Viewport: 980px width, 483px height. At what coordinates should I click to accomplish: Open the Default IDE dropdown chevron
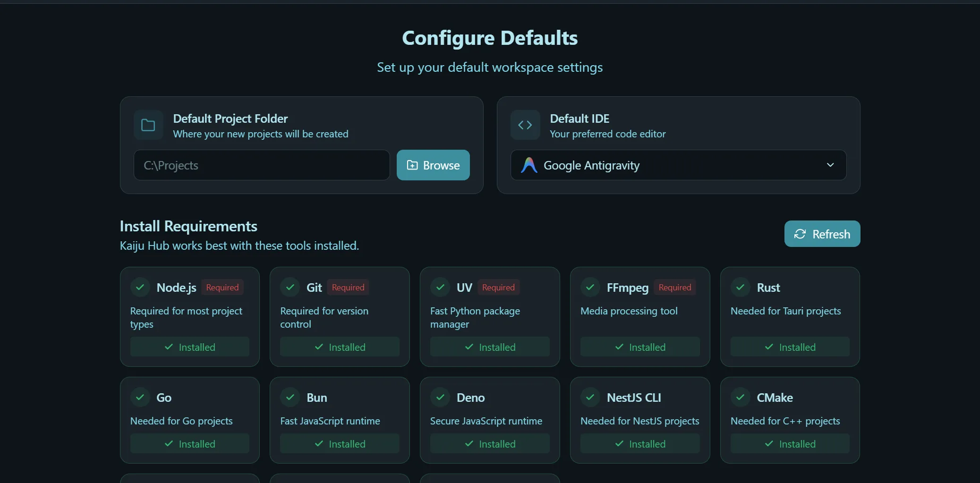coord(830,165)
